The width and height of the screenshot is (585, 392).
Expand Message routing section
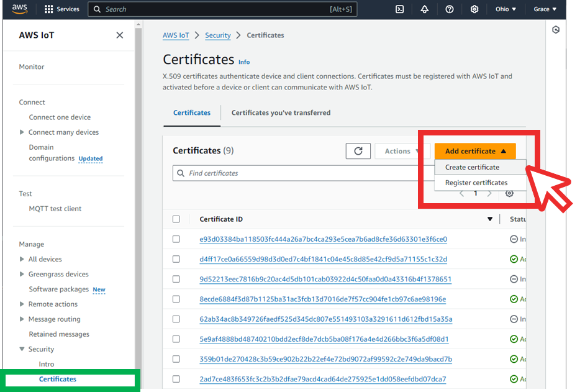coord(22,319)
